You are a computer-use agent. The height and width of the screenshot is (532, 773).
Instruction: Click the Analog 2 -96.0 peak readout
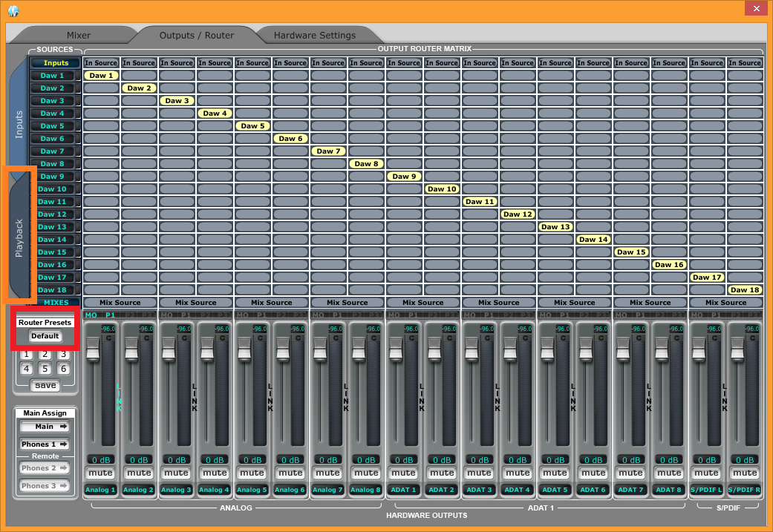(x=146, y=329)
